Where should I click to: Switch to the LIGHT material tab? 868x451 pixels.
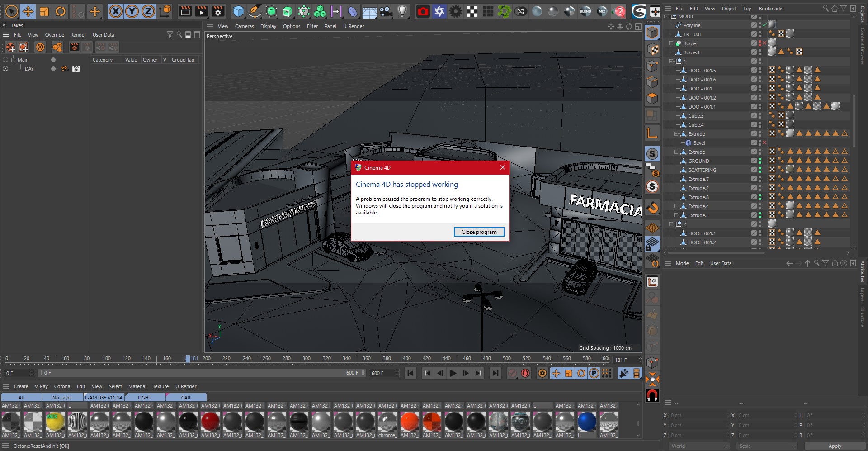point(144,398)
